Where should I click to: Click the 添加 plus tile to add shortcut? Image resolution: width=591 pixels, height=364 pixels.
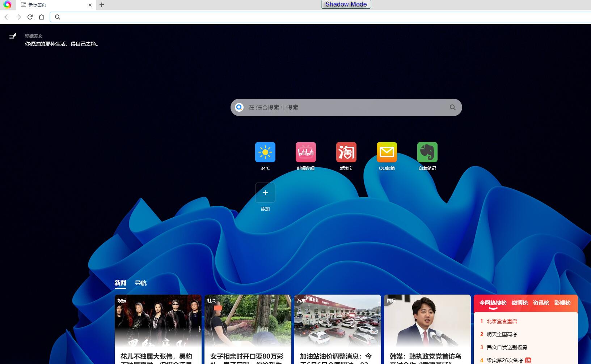tap(265, 193)
